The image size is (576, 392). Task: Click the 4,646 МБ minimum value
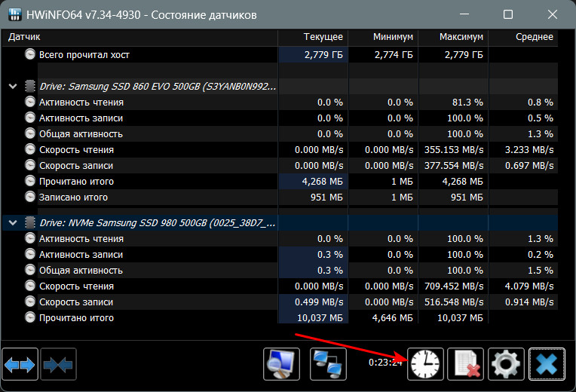pyautogui.click(x=392, y=318)
